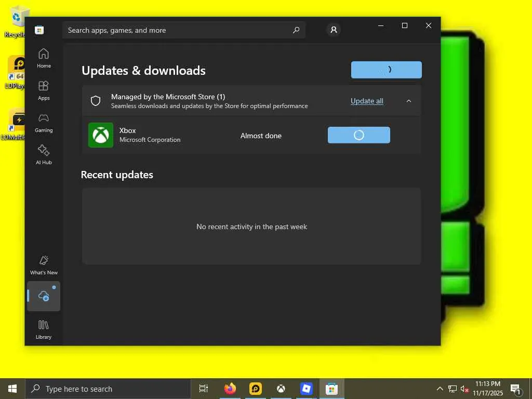Viewport: 532px width, 399px height.
Task: Open Task View from the taskbar
Action: pos(204,389)
